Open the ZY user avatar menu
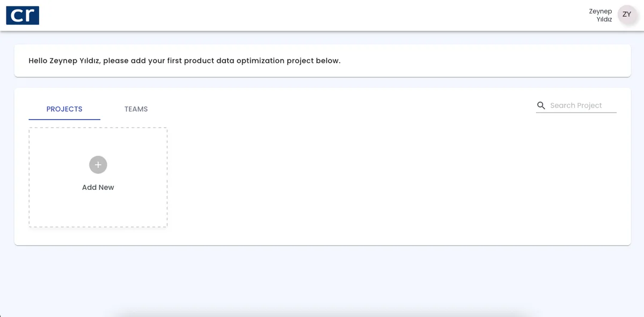The image size is (644, 317). (x=626, y=14)
